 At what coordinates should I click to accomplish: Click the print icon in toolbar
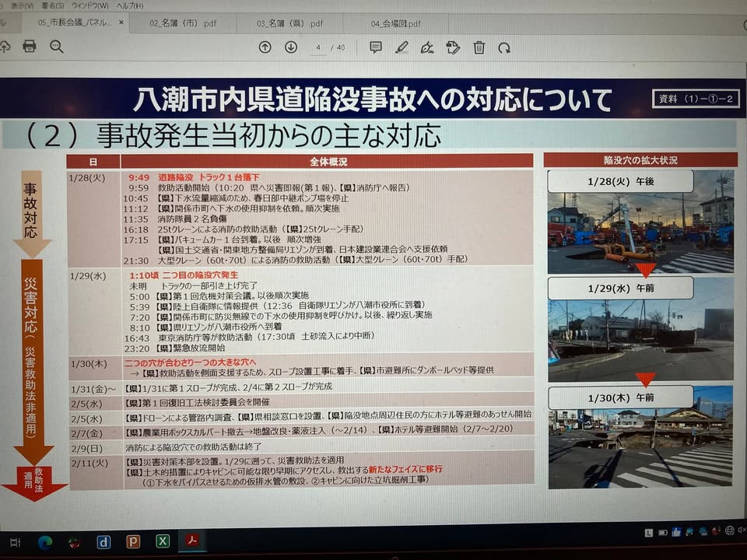pos(30,46)
